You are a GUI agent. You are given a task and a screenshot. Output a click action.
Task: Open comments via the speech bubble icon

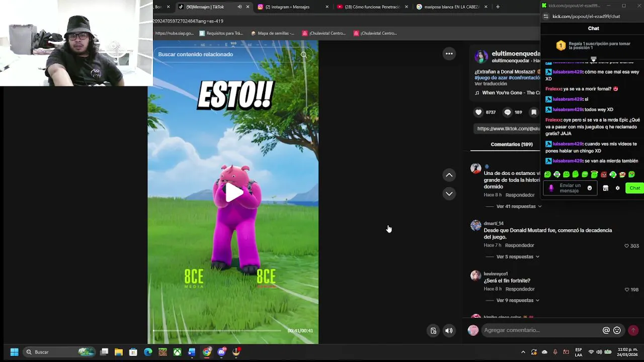click(x=507, y=112)
